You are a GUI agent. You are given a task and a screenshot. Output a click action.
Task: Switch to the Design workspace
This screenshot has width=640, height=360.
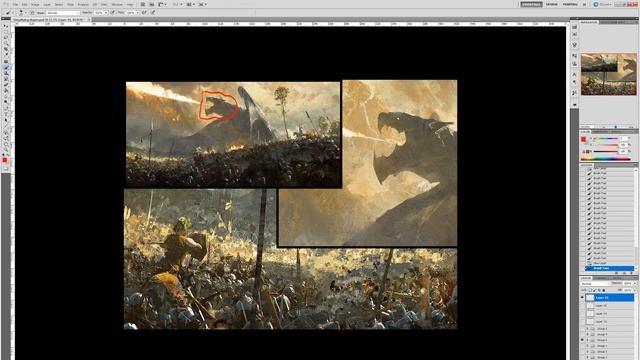pyautogui.click(x=552, y=4)
